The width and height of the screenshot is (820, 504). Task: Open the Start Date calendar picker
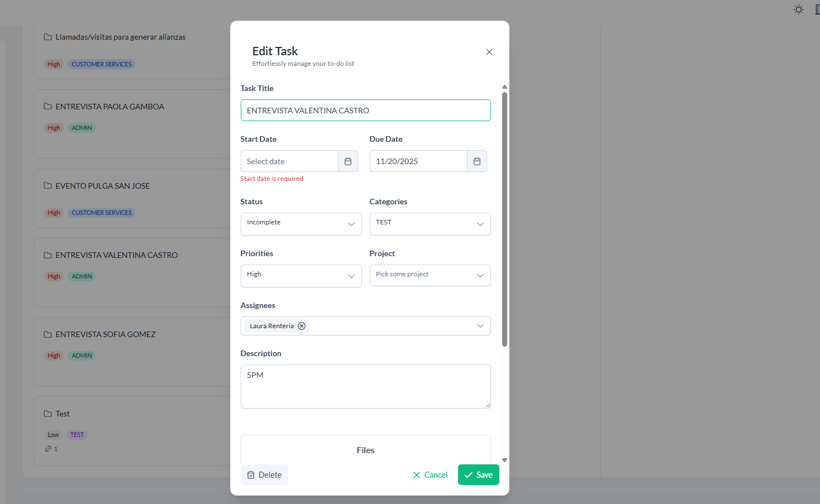[347, 161]
